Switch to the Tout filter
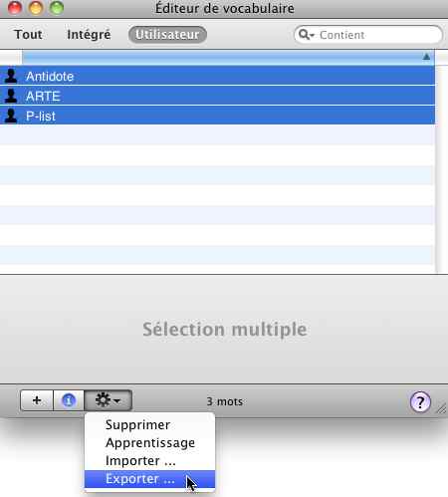 28,35
